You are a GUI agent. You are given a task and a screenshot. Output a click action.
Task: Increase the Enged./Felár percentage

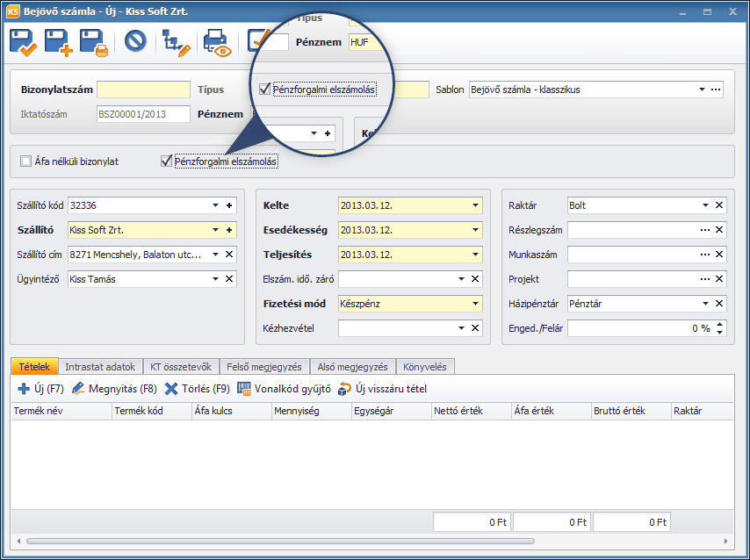[720, 325]
